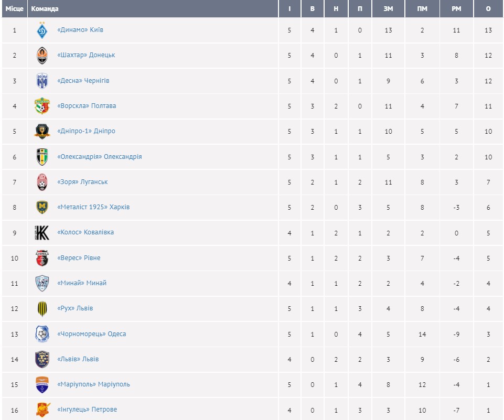Open the «Маріуполь» Маріуполь link
Viewport: 504px width, 420px height.
[93, 384]
